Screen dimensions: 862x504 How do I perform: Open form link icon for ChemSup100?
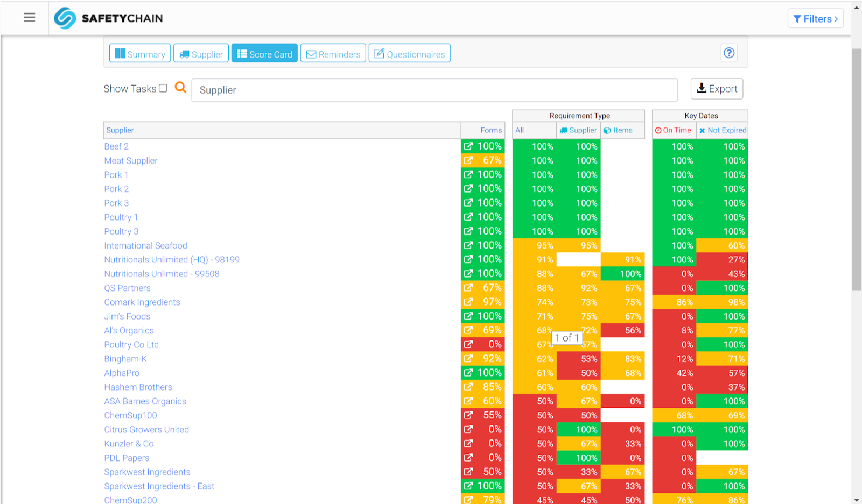(x=468, y=415)
